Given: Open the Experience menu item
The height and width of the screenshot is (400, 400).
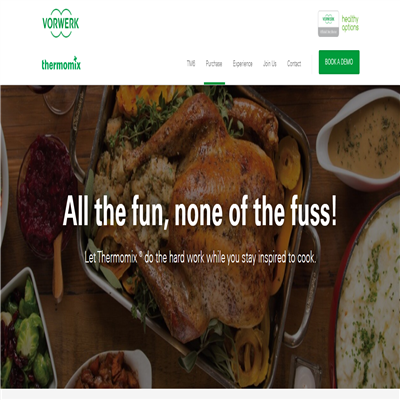Looking at the screenshot, I should click(243, 64).
